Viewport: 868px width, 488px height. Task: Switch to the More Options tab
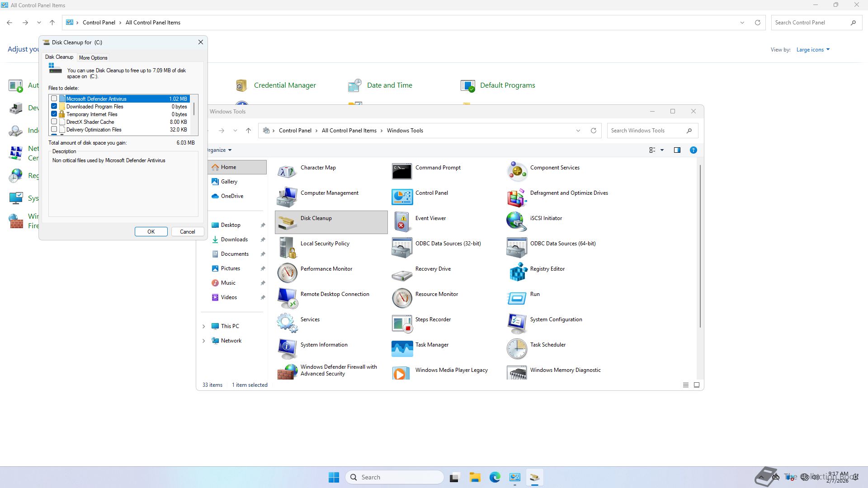(x=93, y=58)
